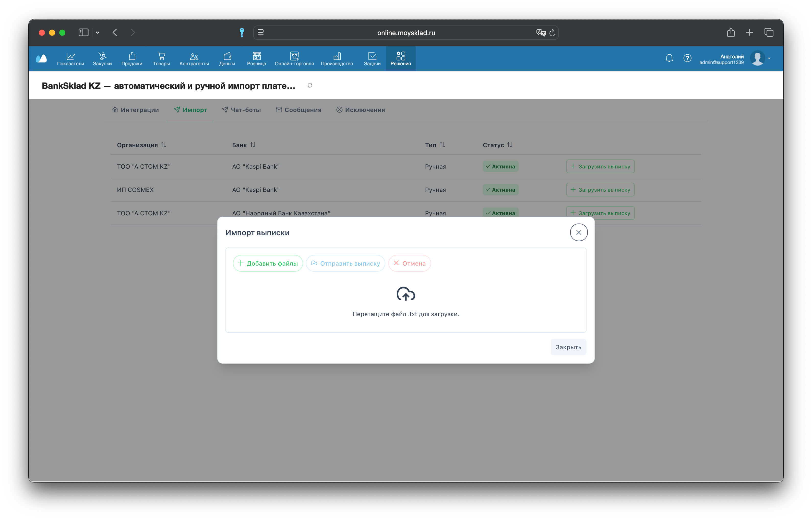
Task: Expand the sidebar tab group dropdown
Action: pos(98,32)
